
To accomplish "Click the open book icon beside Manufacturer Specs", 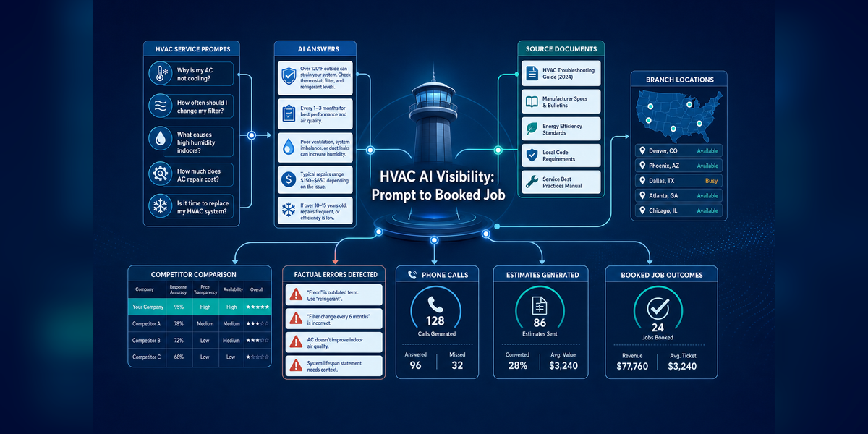I will pyautogui.click(x=530, y=102).
